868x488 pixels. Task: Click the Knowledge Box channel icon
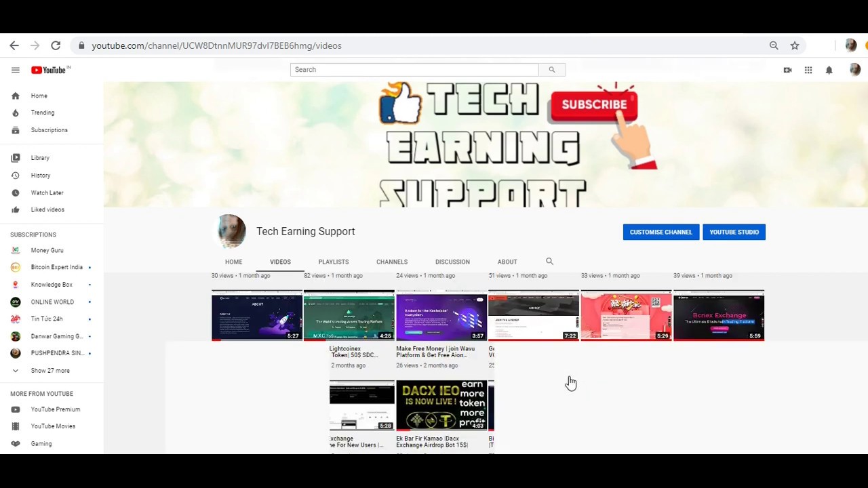16,285
